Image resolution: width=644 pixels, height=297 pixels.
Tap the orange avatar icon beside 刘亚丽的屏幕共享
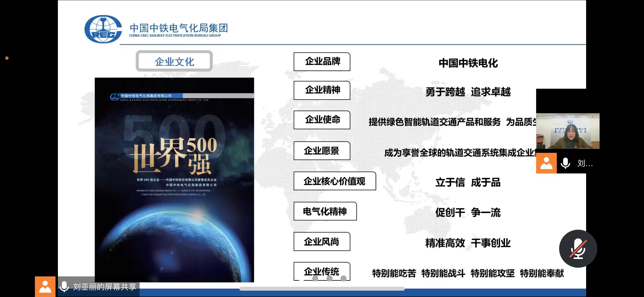click(45, 287)
